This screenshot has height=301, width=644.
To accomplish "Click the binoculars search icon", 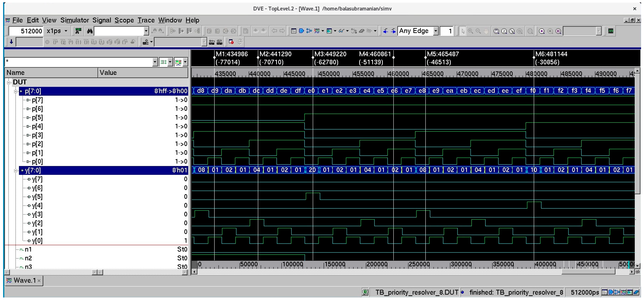I will (89, 31).
